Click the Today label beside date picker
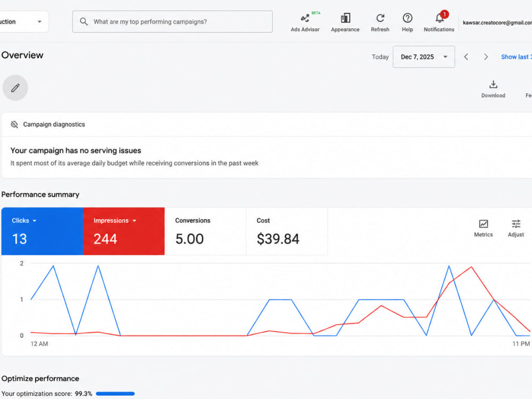Viewport: 532px width, 399px height. click(380, 57)
